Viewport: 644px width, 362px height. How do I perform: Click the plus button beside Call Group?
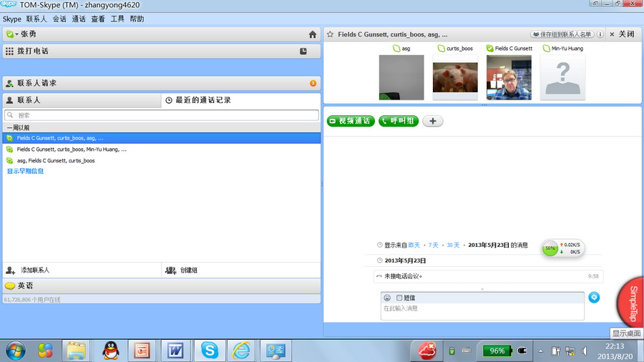click(432, 122)
